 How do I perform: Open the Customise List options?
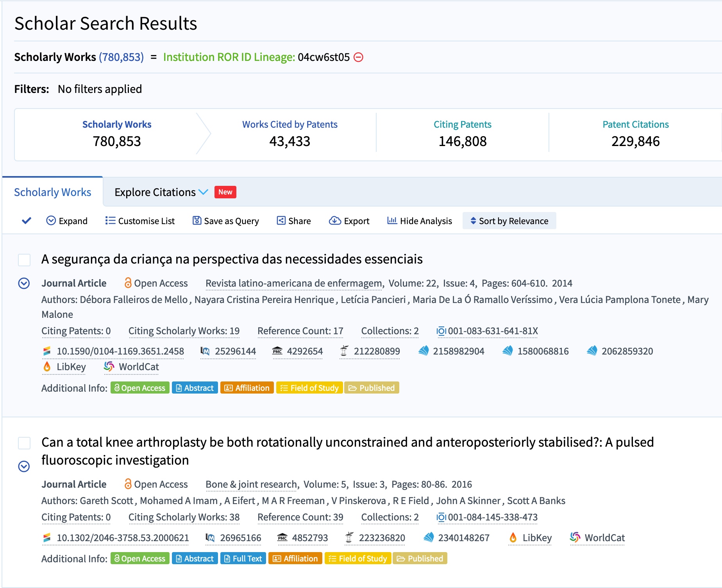140,221
